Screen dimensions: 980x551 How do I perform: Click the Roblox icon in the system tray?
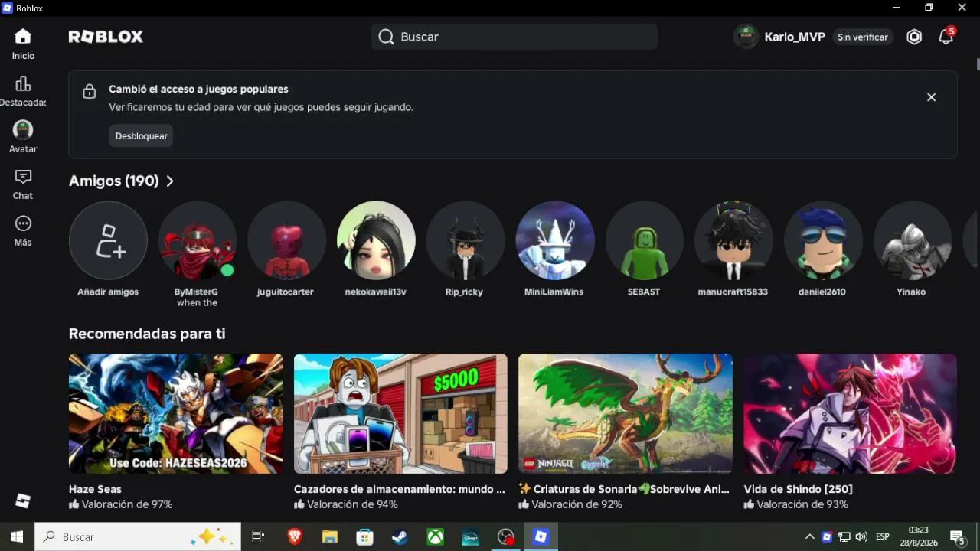click(827, 537)
